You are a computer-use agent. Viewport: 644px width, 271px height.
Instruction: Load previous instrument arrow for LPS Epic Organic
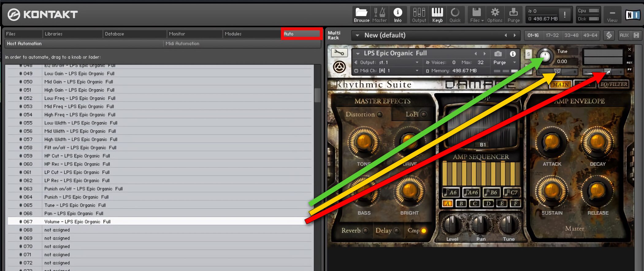pos(476,54)
